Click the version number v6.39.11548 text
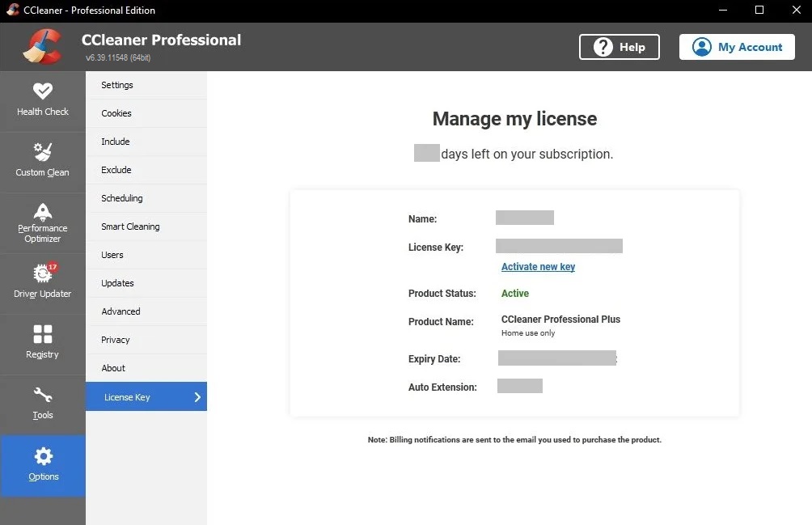 click(x=118, y=57)
